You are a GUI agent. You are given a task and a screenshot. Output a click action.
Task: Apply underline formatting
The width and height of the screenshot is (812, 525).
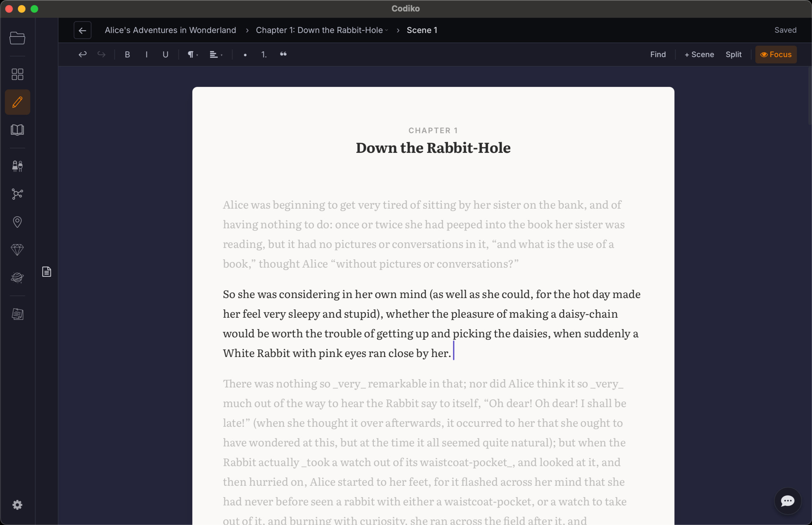tap(165, 55)
